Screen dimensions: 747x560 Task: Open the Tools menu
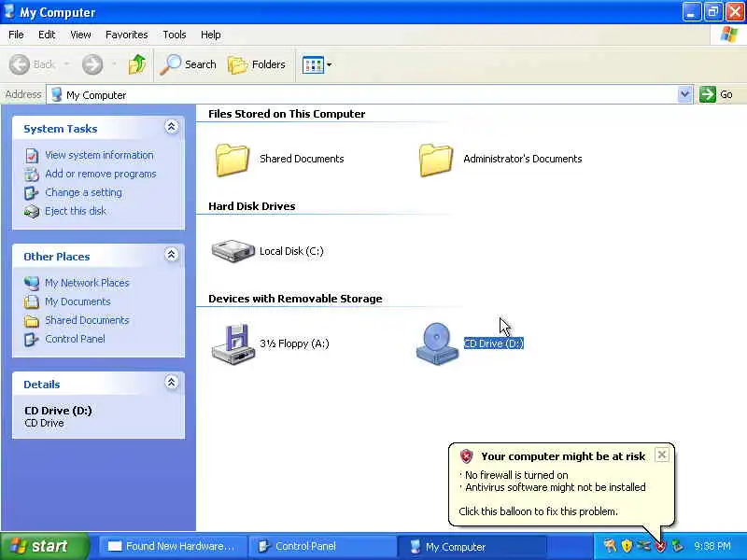click(175, 35)
